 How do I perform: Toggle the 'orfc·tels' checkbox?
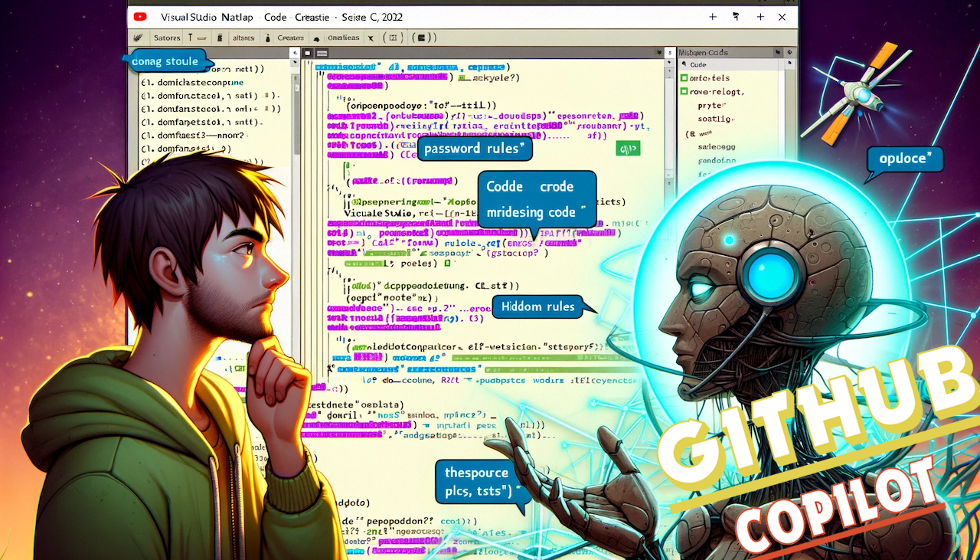pyautogui.click(x=684, y=78)
